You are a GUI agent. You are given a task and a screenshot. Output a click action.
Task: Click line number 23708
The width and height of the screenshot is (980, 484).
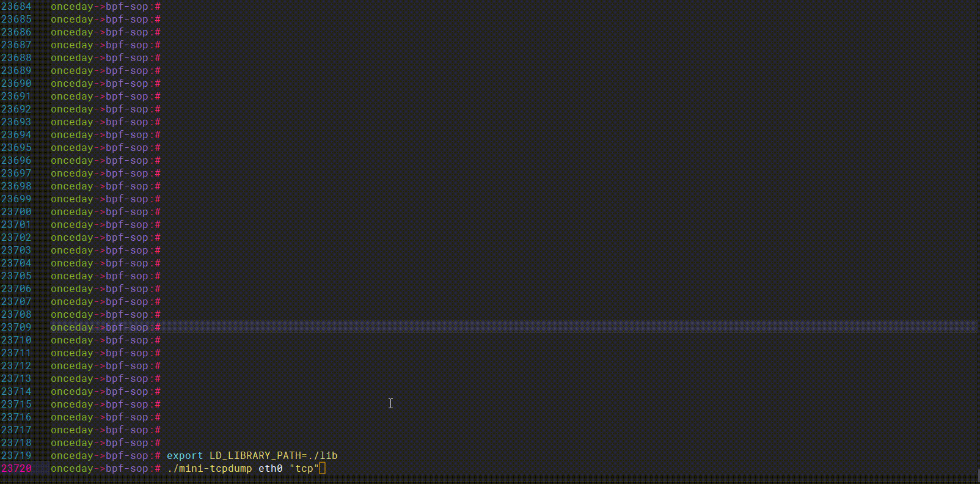coord(16,315)
